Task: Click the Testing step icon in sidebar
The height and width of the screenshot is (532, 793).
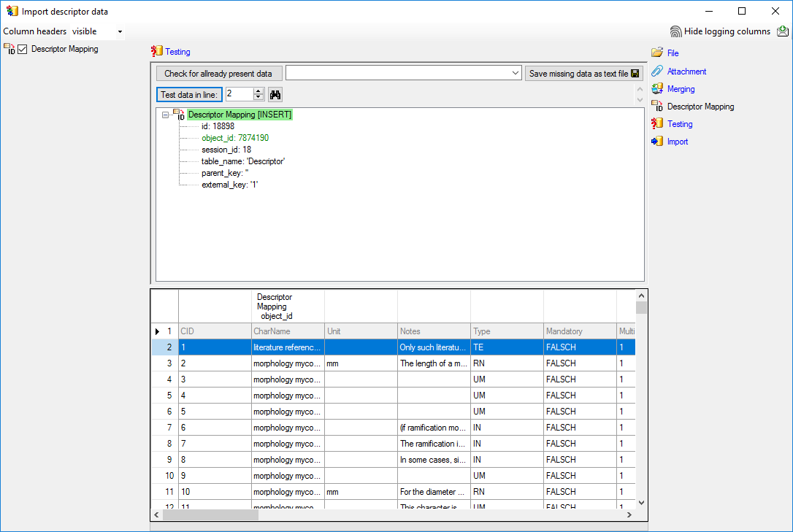Action: (x=657, y=124)
